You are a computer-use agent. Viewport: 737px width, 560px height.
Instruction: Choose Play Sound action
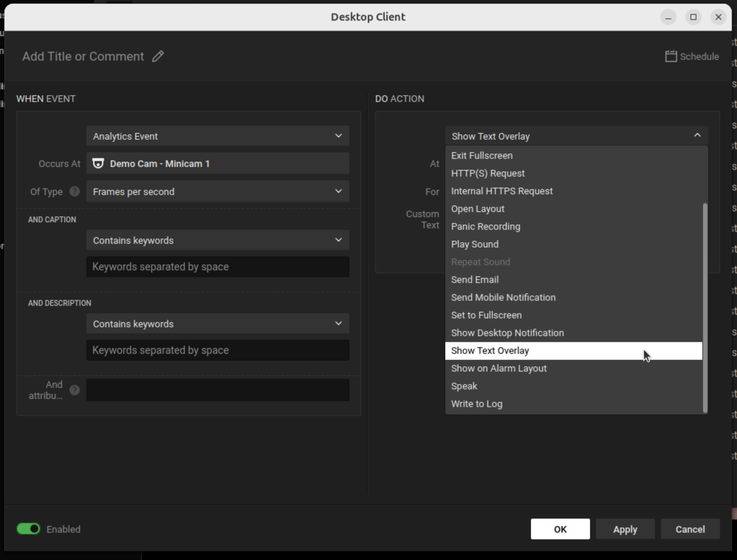point(475,244)
